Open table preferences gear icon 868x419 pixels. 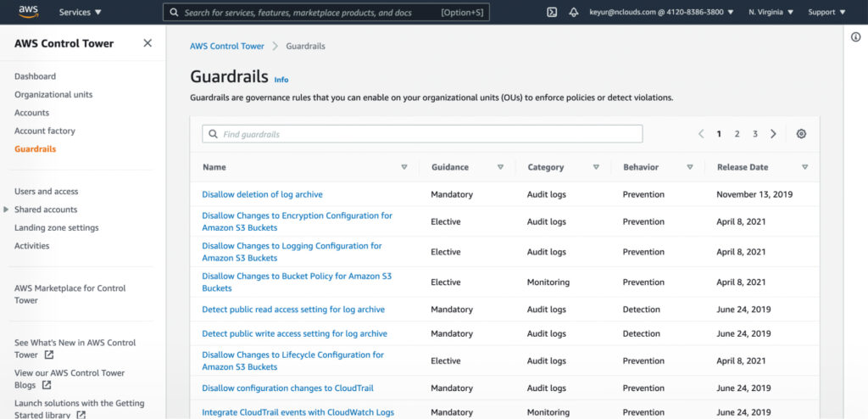(801, 133)
